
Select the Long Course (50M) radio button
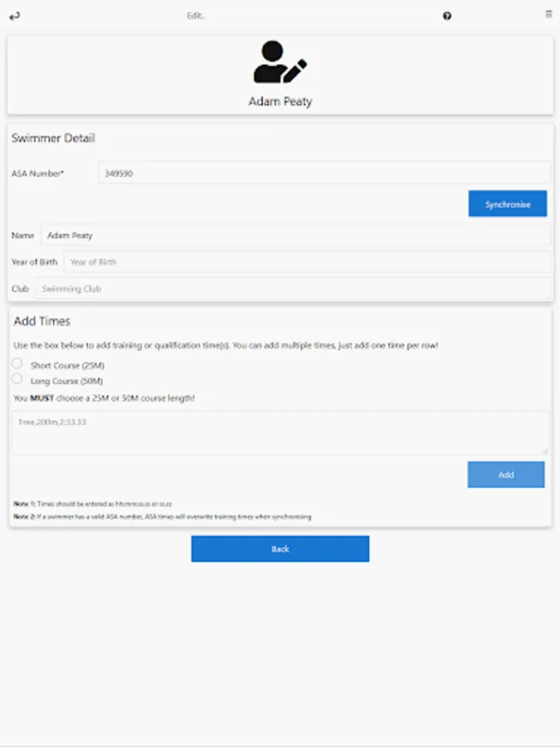pos(17,379)
